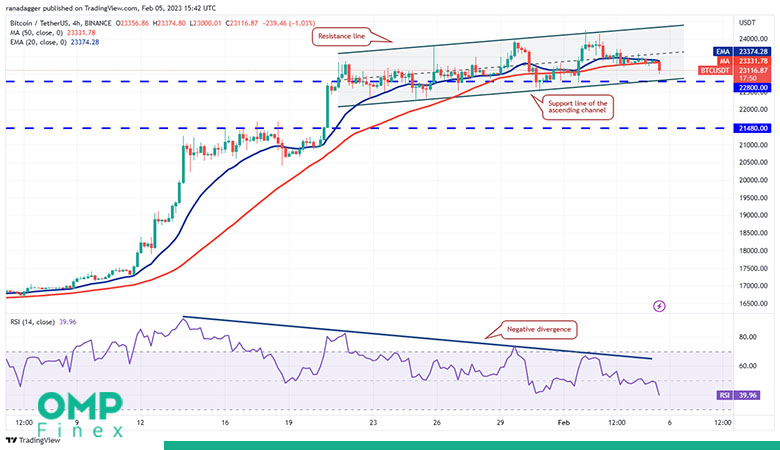Image resolution: width=780 pixels, height=450 pixels.
Task: Click the 18000.00 price axis label
Action: tap(753, 251)
